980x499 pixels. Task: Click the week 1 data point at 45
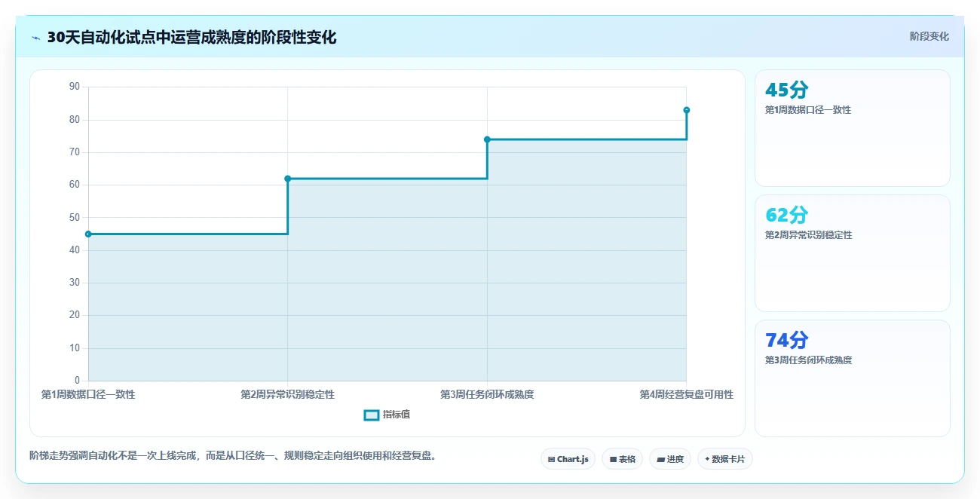click(x=88, y=234)
